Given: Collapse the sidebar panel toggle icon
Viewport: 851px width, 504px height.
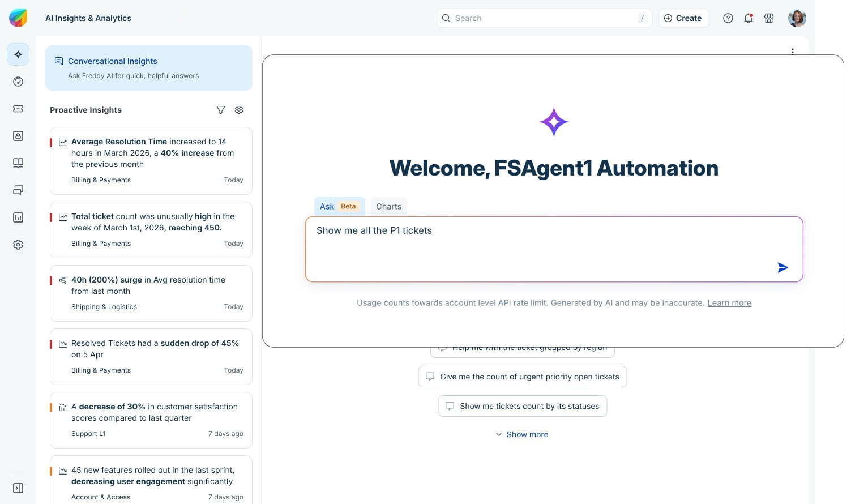Looking at the screenshot, I should 18,488.
